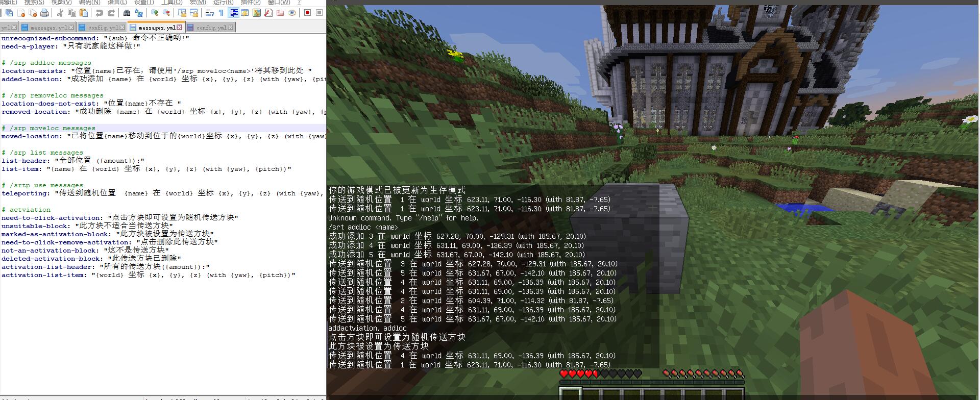Viewport: 980px width, 400px height.
Task: Switch to the last config.yml tab
Action: pos(210,28)
